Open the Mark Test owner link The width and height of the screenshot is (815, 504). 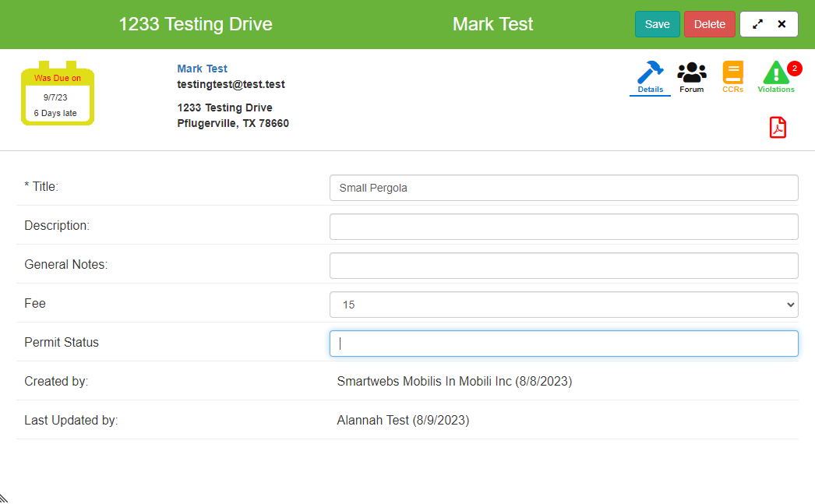coord(202,69)
